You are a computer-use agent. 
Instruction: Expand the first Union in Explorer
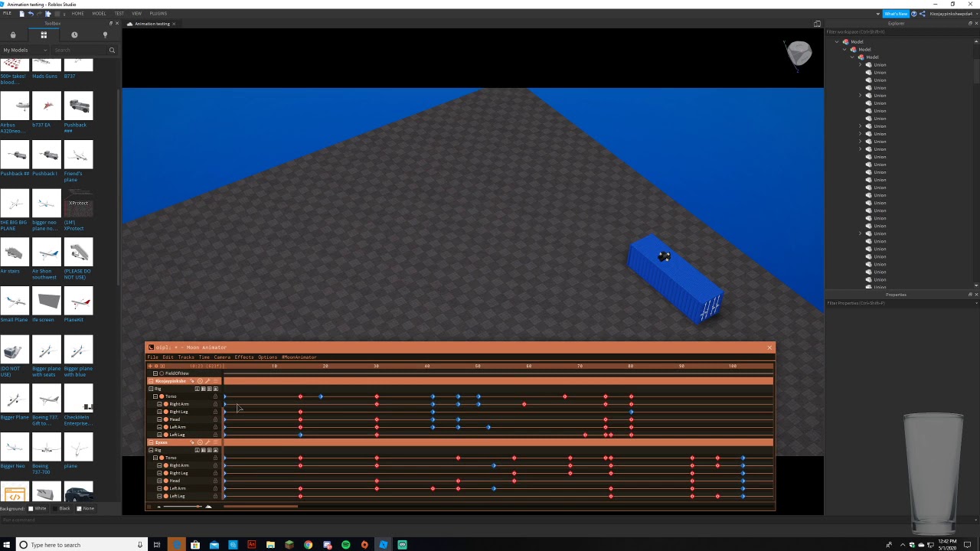click(x=860, y=65)
